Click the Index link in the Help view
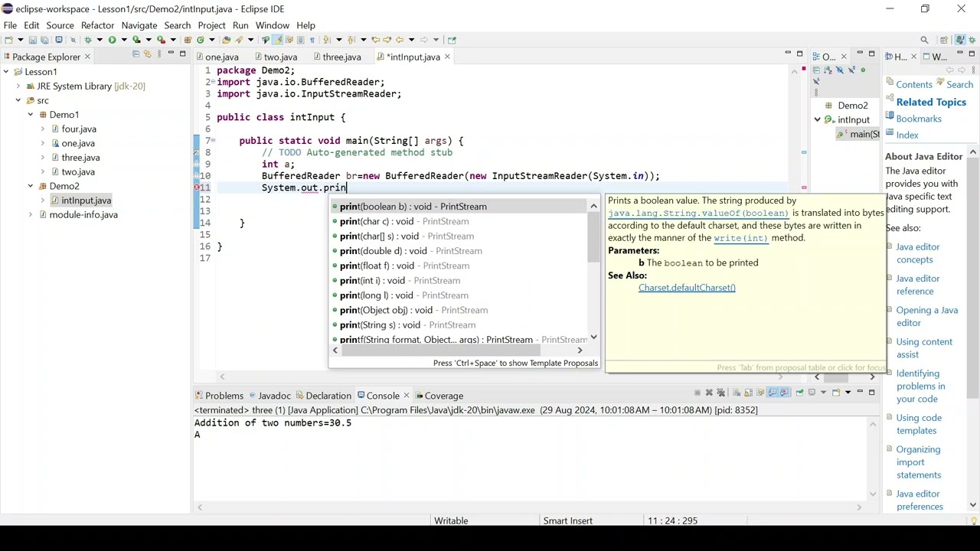Viewport: 980px width, 551px height. click(x=907, y=135)
